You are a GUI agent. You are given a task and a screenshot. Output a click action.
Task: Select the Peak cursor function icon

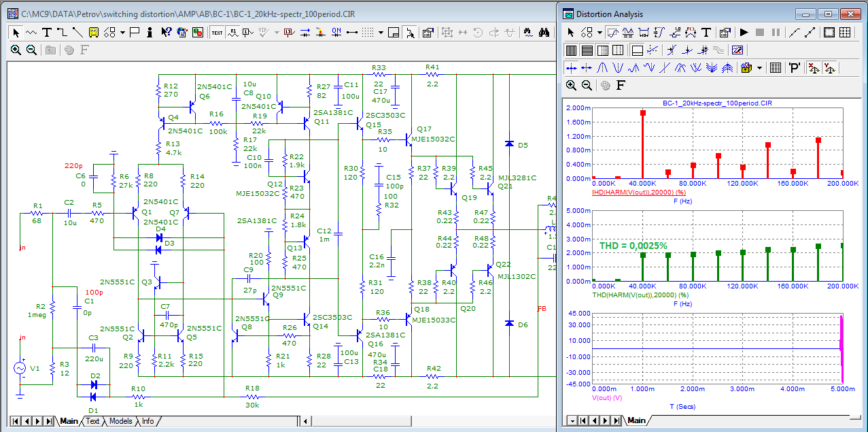601,67
